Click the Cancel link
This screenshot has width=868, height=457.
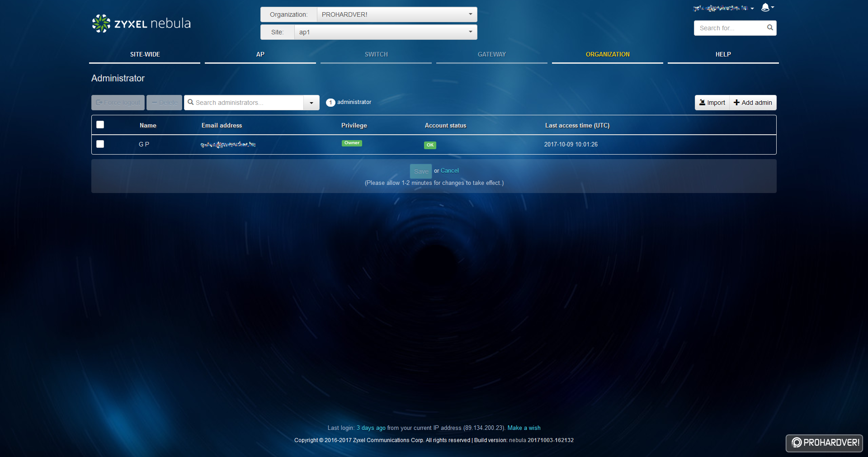coord(450,170)
